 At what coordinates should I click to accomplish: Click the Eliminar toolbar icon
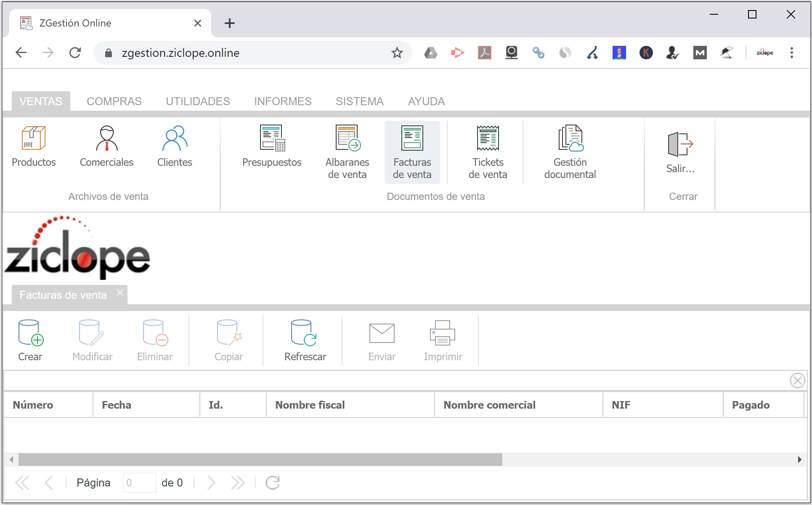[x=155, y=340]
